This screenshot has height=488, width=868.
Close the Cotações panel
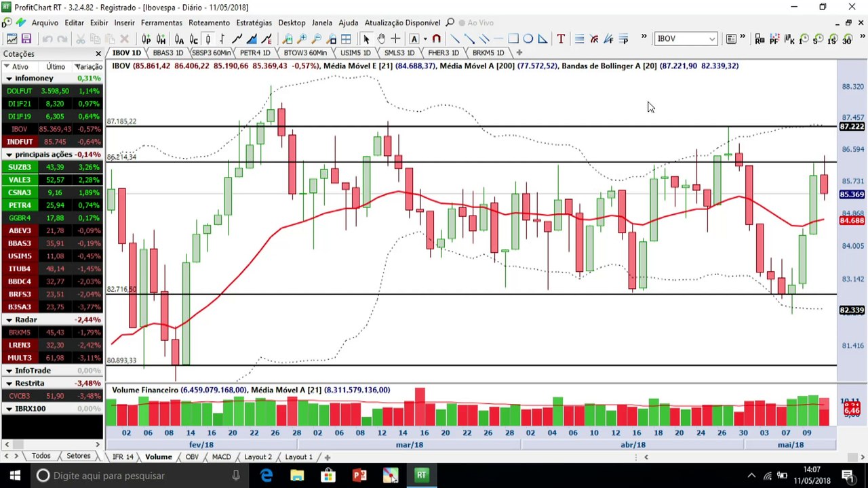[98, 54]
